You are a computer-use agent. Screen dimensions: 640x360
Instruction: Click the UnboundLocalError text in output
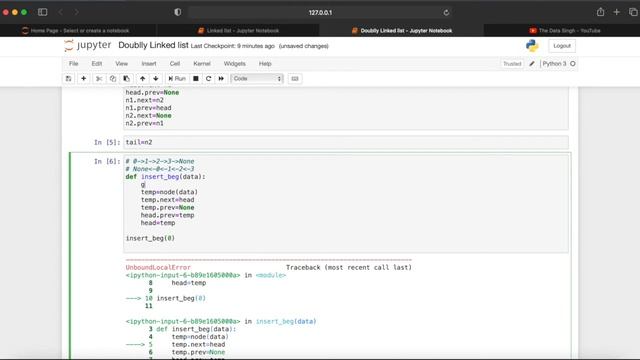158,267
